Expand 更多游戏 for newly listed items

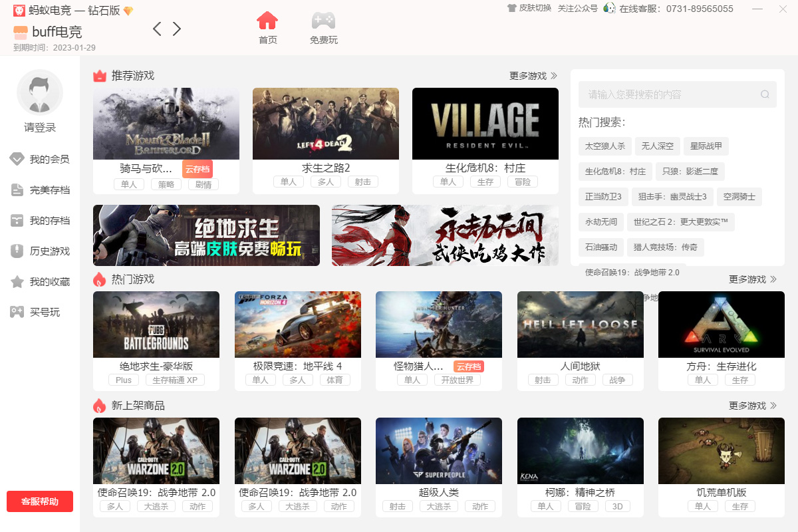[x=753, y=406]
